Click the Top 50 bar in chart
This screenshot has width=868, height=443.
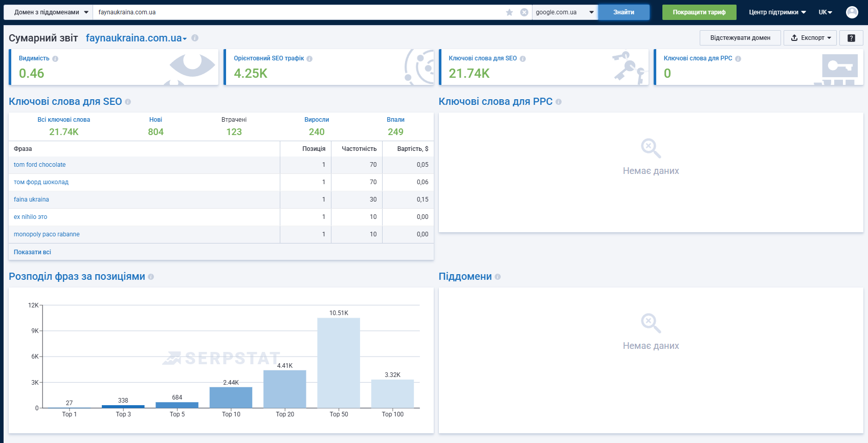pyautogui.click(x=339, y=363)
